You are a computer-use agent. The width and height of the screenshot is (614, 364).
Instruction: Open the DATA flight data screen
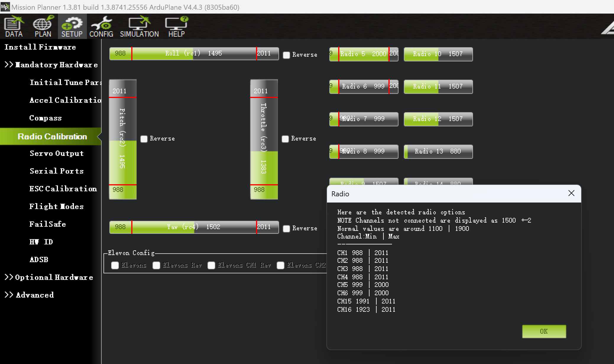click(14, 26)
